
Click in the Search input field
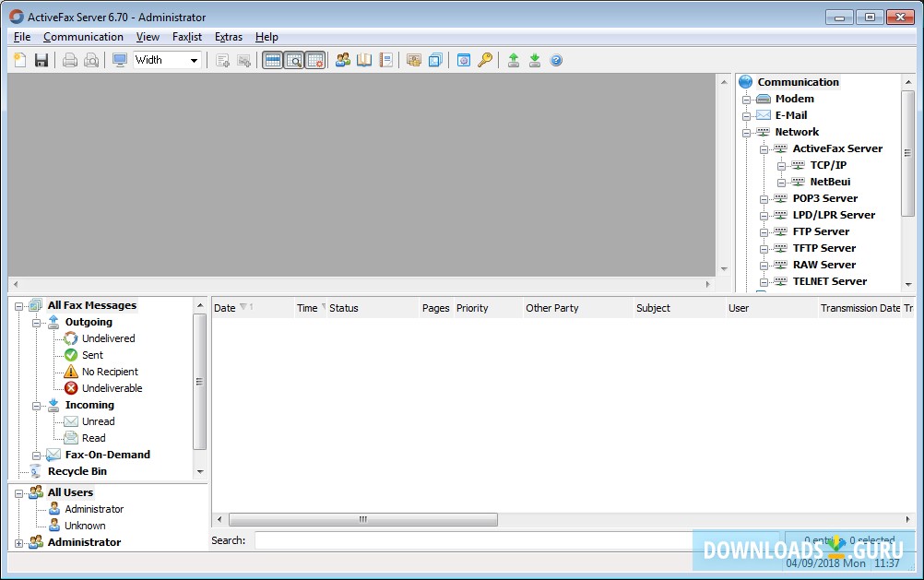pyautogui.click(x=472, y=540)
